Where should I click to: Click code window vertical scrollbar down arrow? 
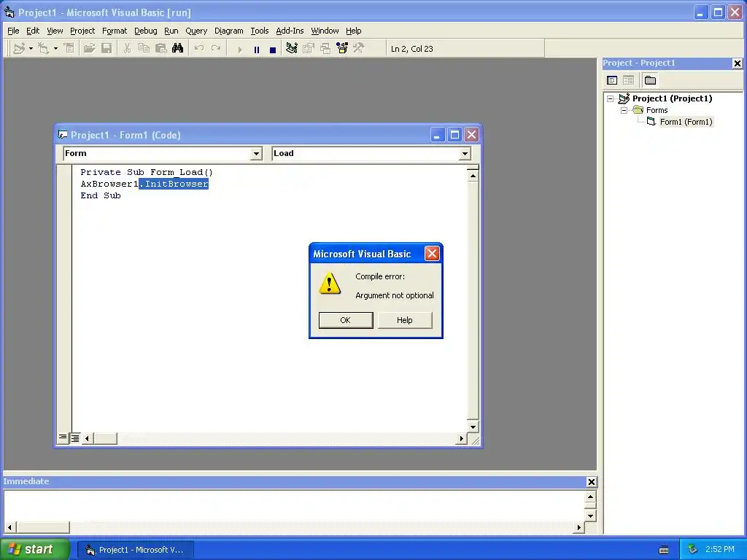click(x=473, y=427)
